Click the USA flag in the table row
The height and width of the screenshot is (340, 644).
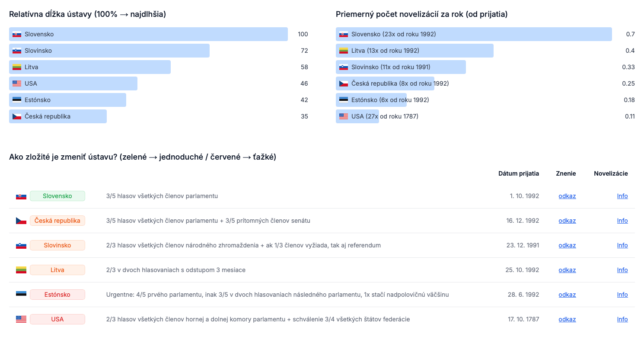[x=21, y=319]
